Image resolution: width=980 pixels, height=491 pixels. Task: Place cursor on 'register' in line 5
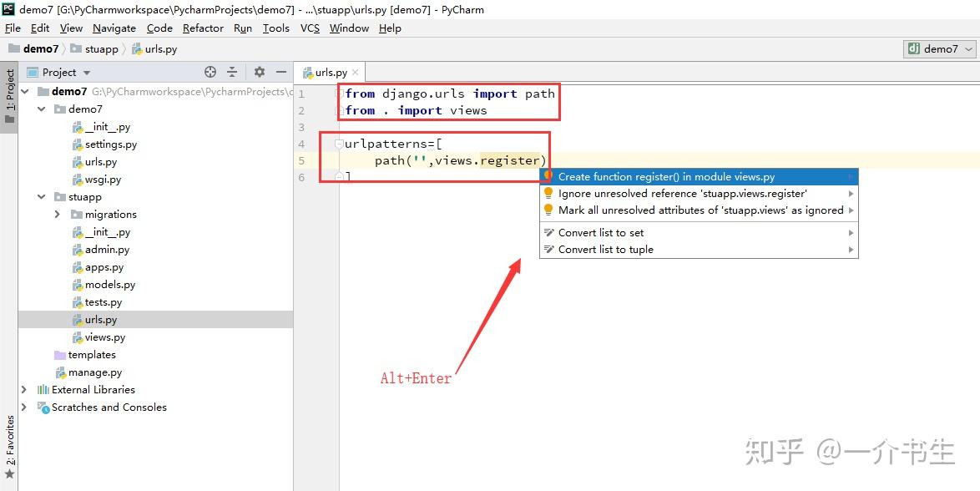pos(509,161)
